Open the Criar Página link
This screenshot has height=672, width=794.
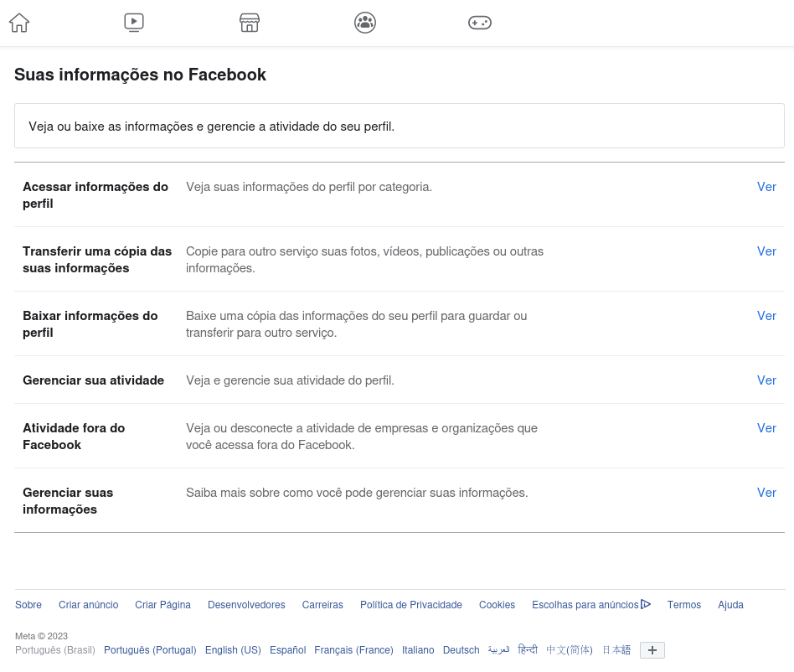click(162, 605)
